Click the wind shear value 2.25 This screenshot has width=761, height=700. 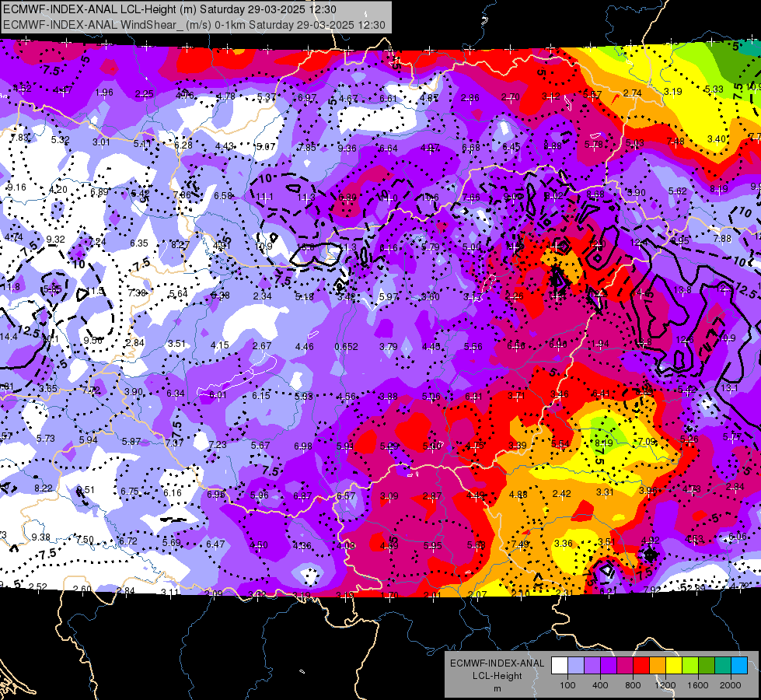click(144, 94)
